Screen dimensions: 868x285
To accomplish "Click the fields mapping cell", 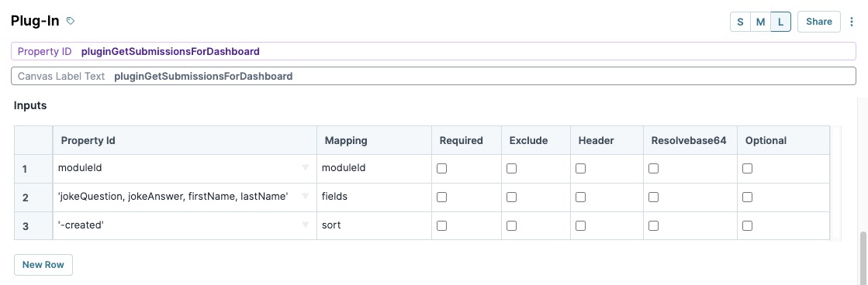I will (374, 197).
